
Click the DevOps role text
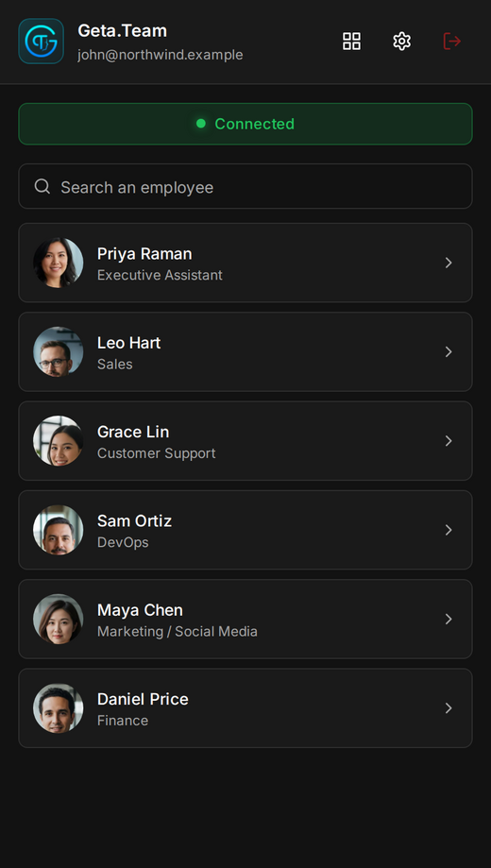[x=123, y=542]
